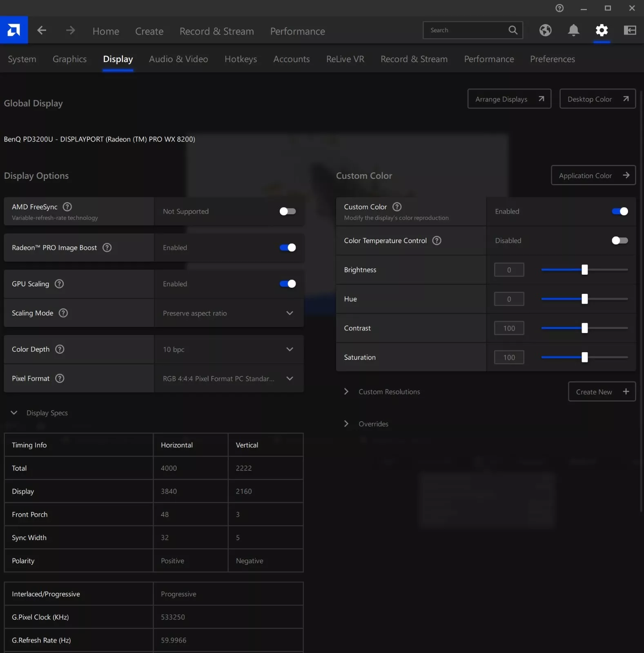Click the Saturation slider handle
644x653 pixels.
pos(584,358)
